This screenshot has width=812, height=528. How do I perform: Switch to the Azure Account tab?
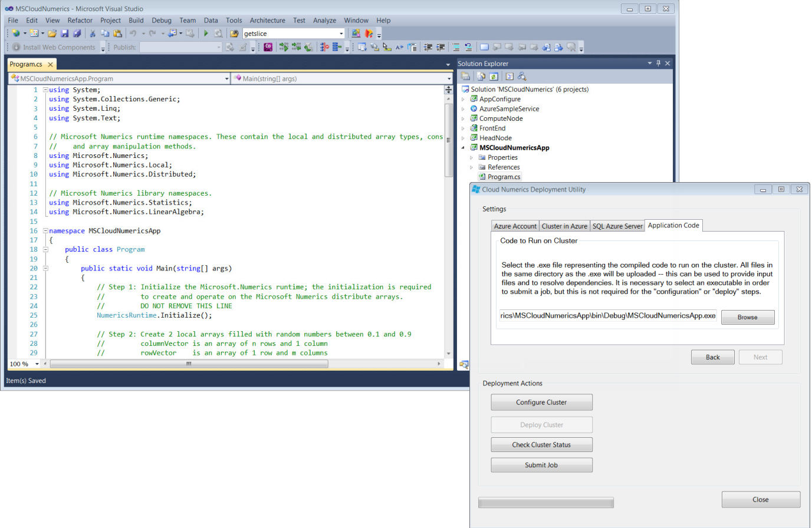515,226
